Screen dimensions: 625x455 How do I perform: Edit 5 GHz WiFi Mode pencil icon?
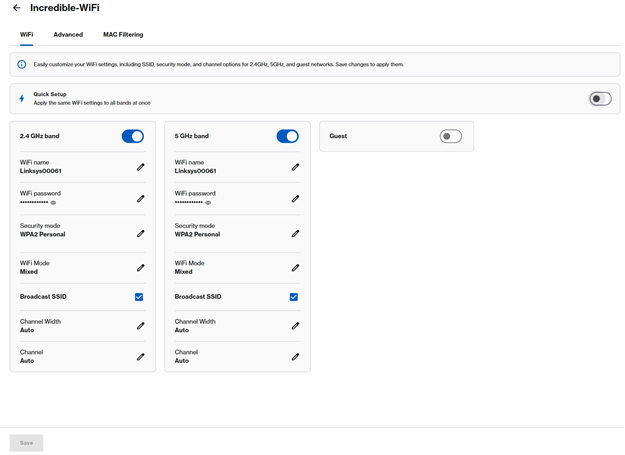click(295, 268)
